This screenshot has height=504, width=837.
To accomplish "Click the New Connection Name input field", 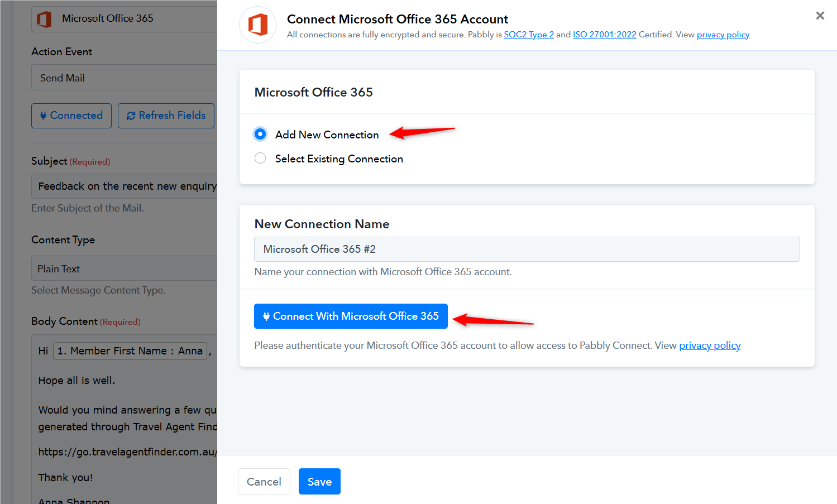I will [527, 249].
